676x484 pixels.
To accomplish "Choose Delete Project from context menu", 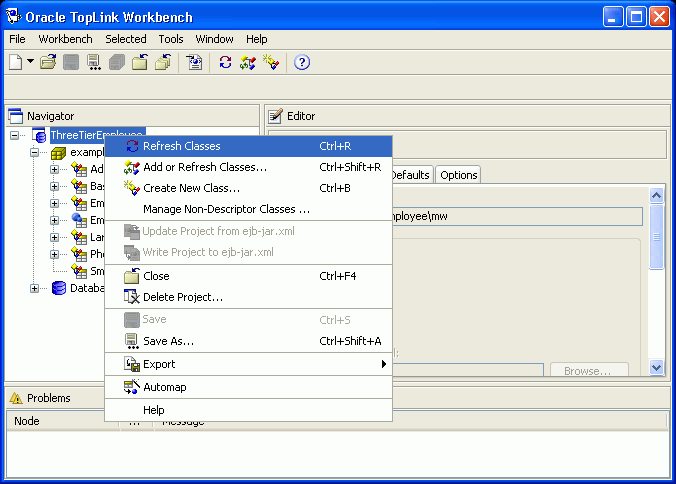I will [248, 297].
